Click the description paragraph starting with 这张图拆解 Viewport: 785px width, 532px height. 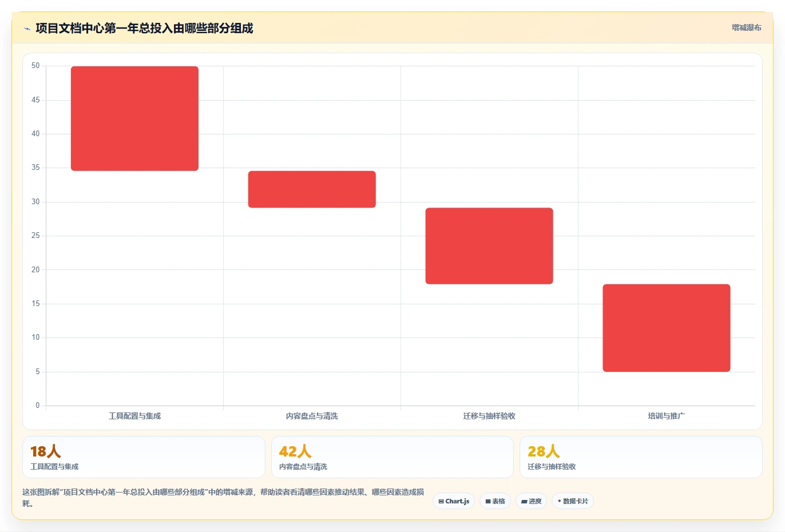(223, 498)
